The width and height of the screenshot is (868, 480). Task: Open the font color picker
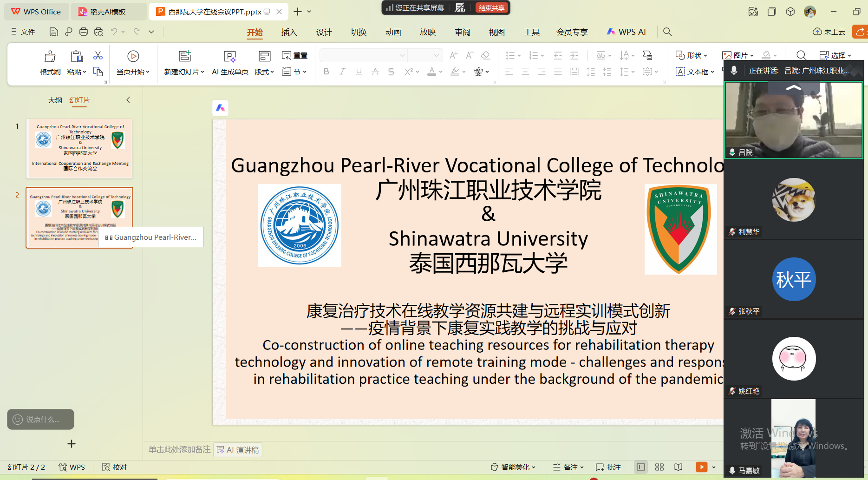[440, 72]
